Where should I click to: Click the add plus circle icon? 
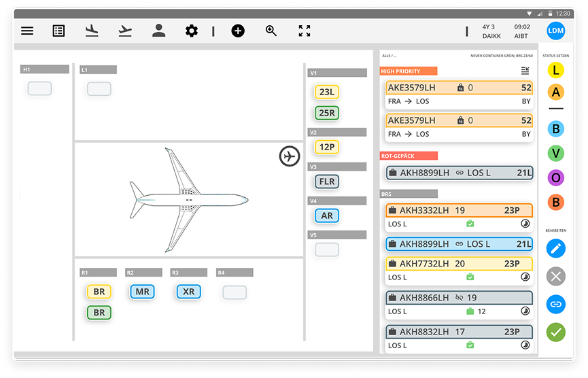click(238, 31)
